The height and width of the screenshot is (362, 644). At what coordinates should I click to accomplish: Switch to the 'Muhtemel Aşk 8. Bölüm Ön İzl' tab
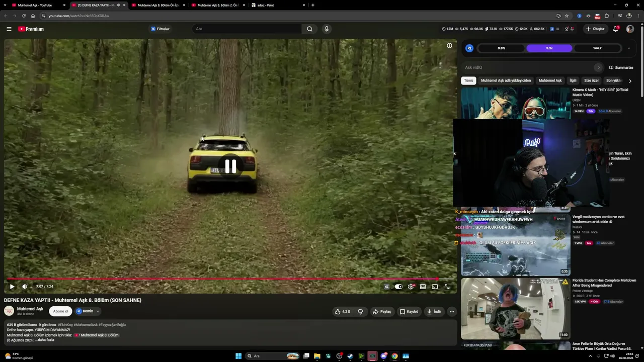[158, 5]
